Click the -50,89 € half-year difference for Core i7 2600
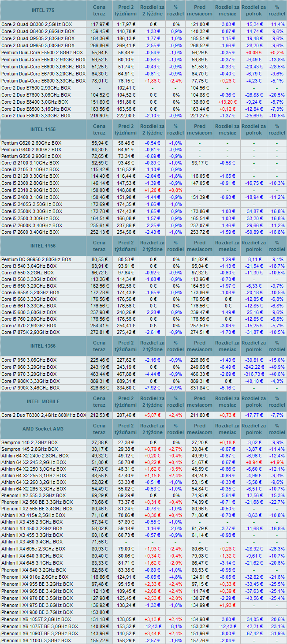 point(253,232)
